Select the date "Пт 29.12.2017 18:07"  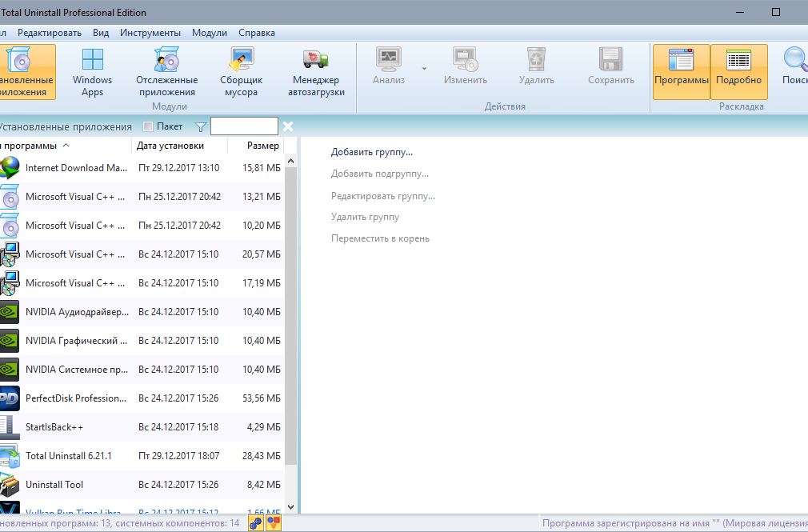(x=179, y=456)
